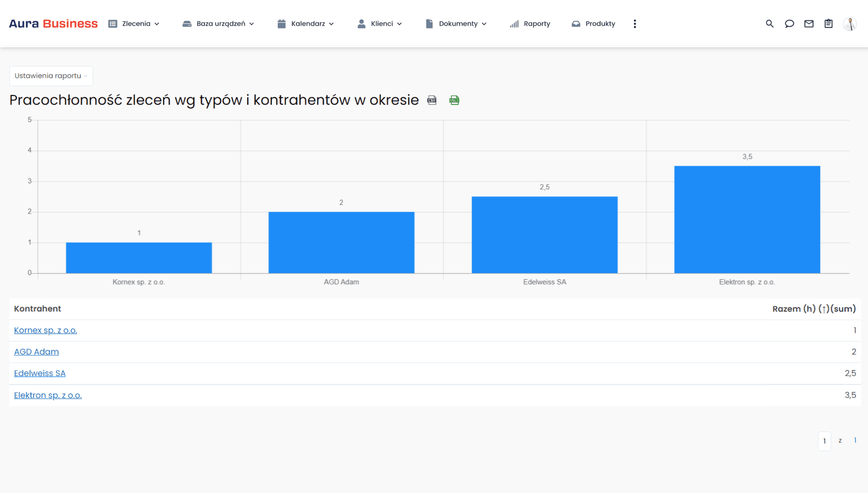
Task: Open the mail envelope icon
Action: [x=809, y=24]
